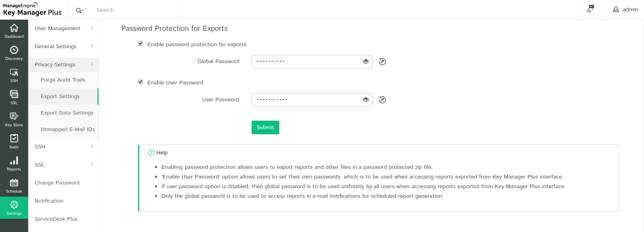Click the generate password icon beside User Password

[x=382, y=100]
